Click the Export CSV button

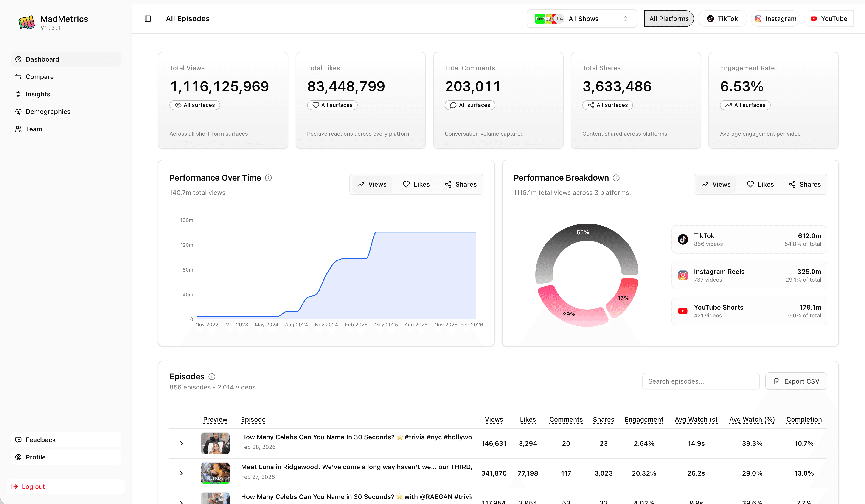coord(796,381)
